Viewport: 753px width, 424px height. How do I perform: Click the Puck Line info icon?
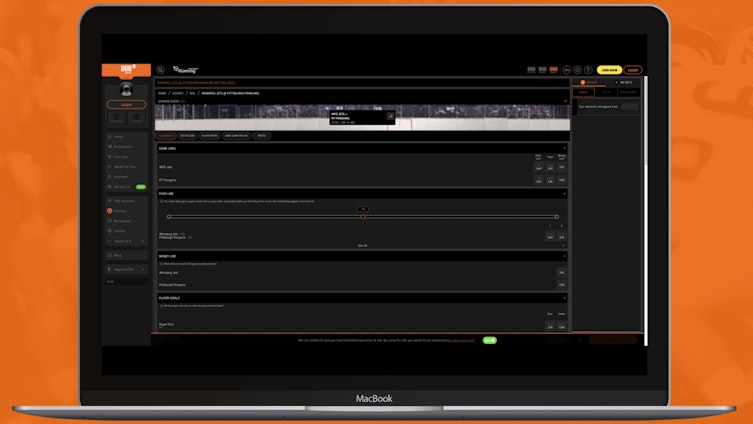[161, 201]
